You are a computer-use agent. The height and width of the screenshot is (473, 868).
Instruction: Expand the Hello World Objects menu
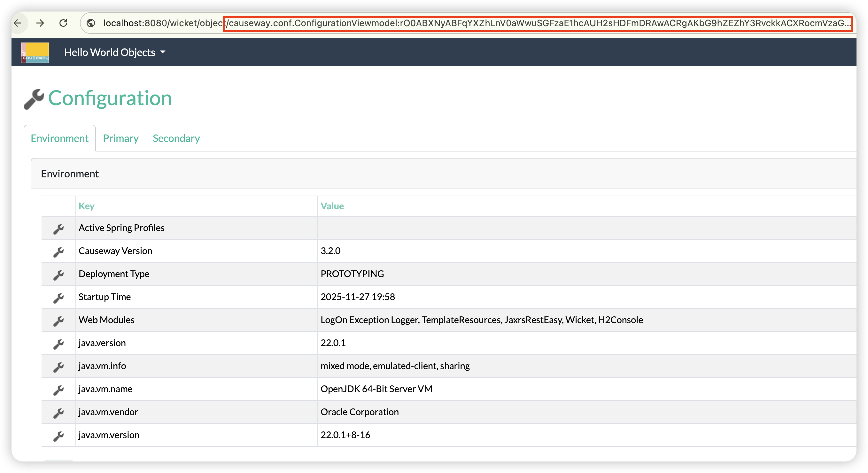114,52
